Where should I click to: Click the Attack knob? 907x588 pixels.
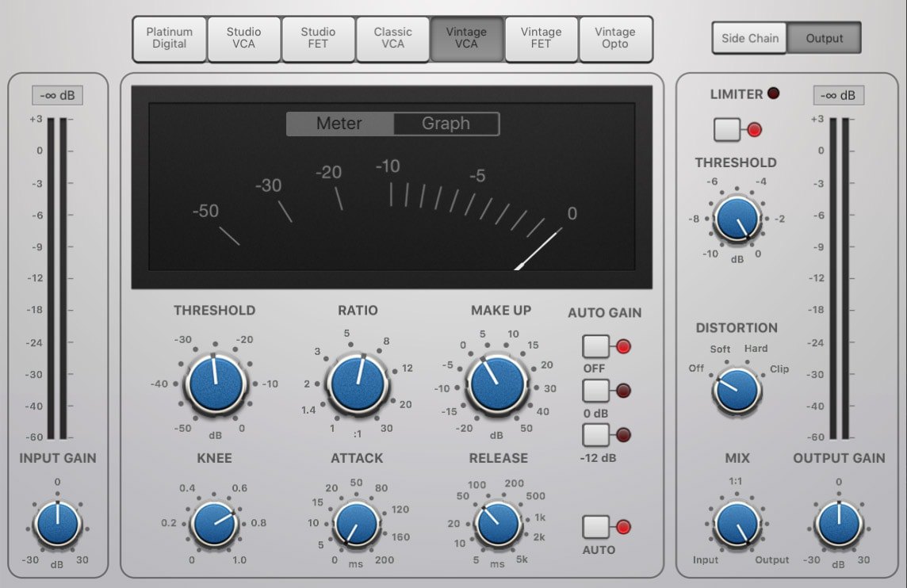pyautogui.click(x=357, y=524)
